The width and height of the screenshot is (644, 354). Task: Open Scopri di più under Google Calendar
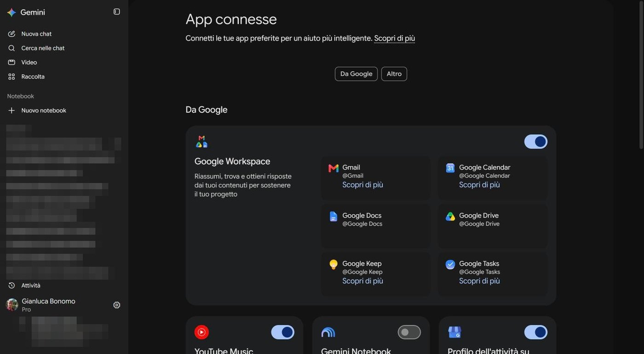pyautogui.click(x=479, y=185)
